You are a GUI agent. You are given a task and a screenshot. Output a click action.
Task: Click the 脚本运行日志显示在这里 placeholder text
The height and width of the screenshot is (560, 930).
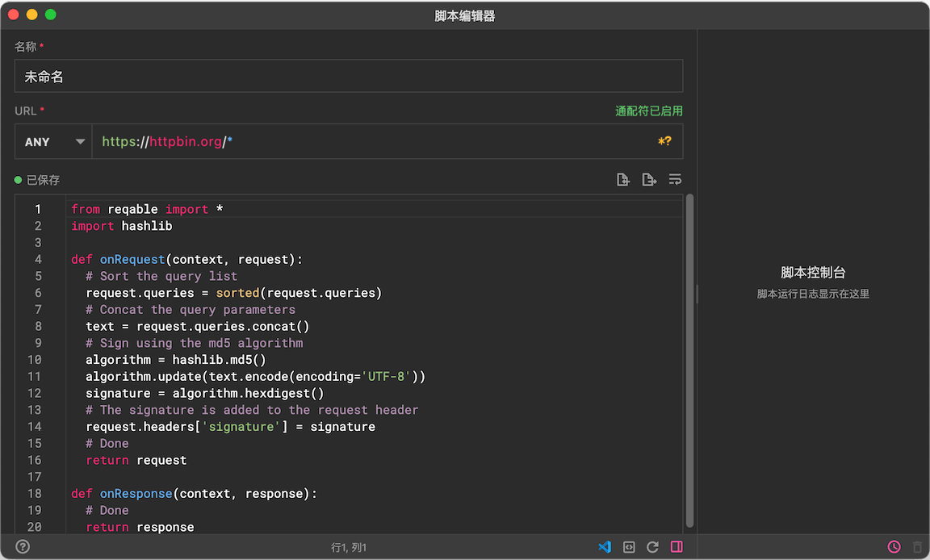[813, 294]
